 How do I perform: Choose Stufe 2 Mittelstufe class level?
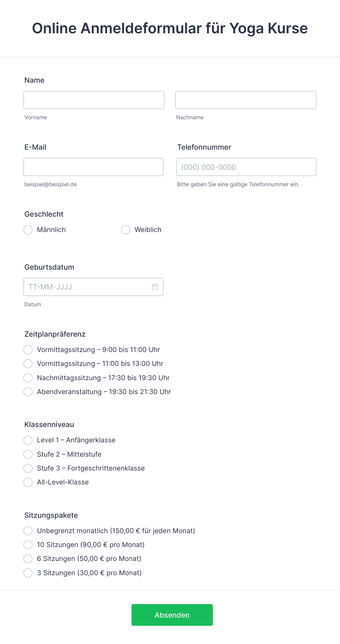[28, 454]
